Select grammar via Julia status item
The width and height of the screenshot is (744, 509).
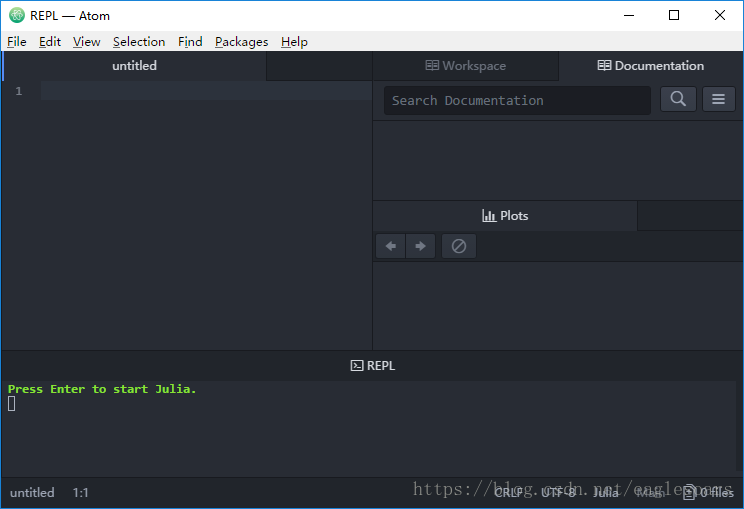[x=606, y=493]
